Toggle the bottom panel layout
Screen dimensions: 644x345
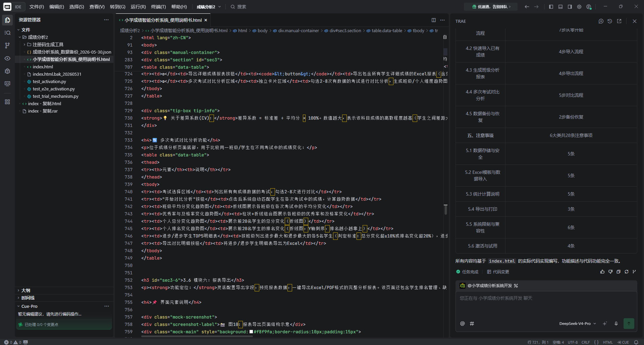(x=560, y=7)
